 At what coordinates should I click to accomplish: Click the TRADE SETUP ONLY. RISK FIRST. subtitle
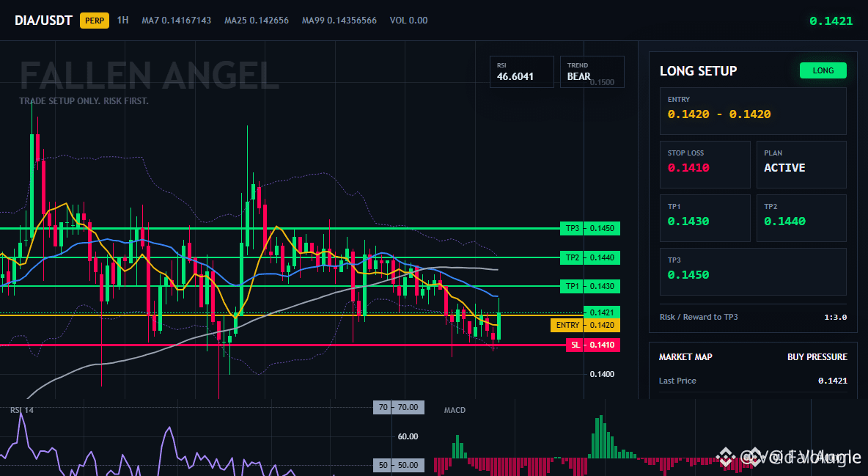click(x=84, y=101)
